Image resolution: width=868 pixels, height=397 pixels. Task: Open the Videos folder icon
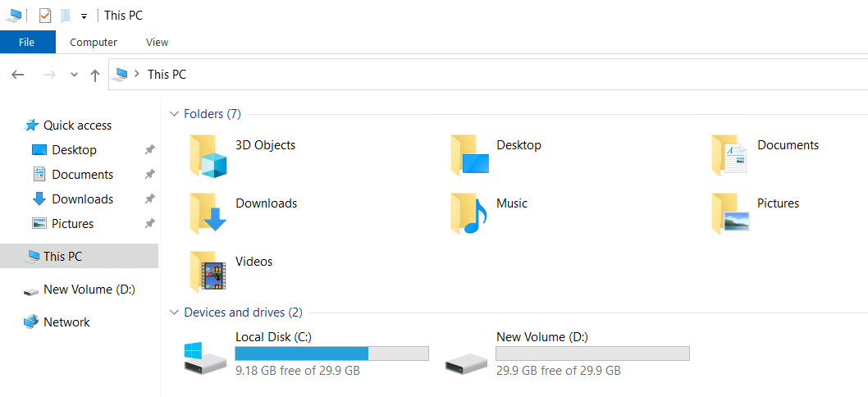pyautogui.click(x=208, y=272)
